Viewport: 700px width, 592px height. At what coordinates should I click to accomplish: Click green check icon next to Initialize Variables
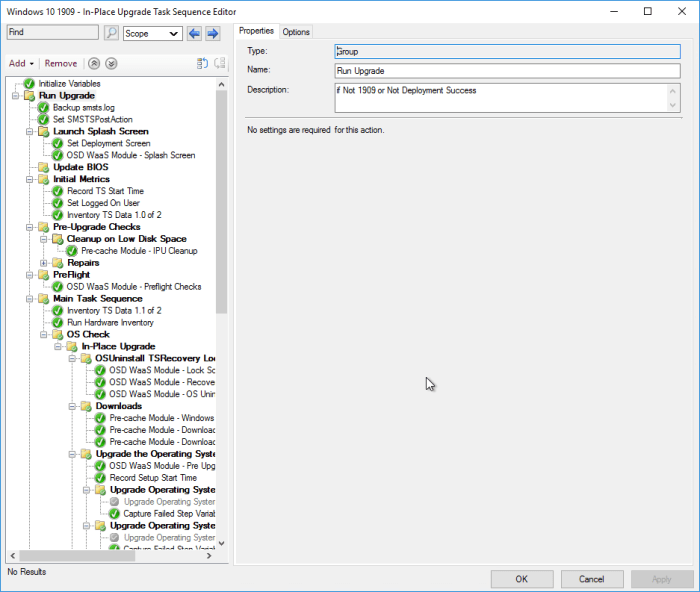(30, 83)
